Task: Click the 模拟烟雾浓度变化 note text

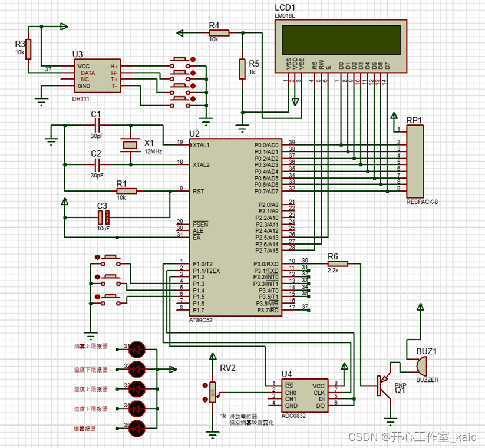Action: tap(252, 423)
